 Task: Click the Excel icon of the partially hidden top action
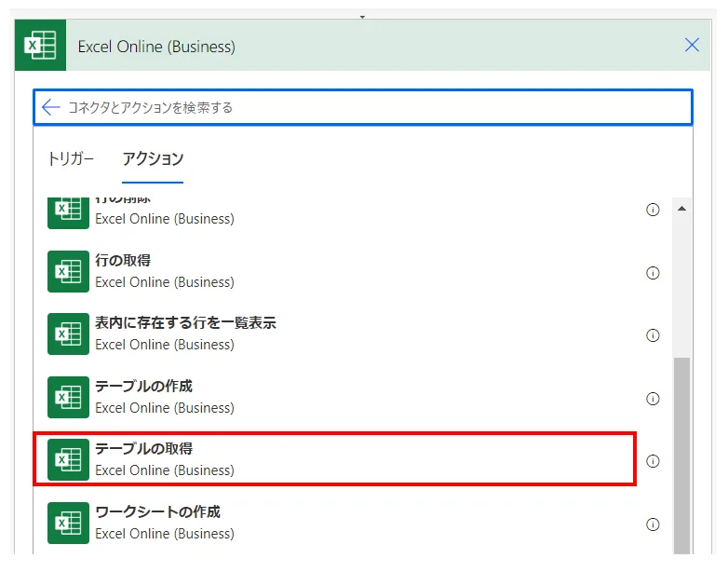(x=68, y=212)
